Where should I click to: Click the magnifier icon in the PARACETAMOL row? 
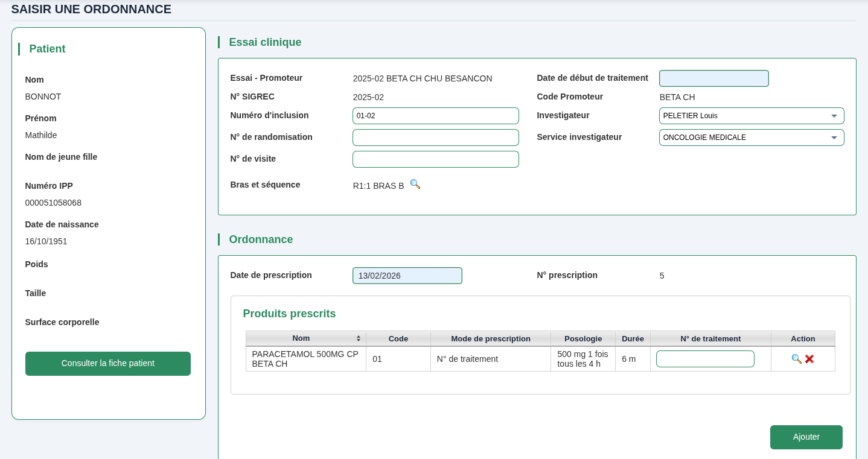pyautogui.click(x=796, y=359)
